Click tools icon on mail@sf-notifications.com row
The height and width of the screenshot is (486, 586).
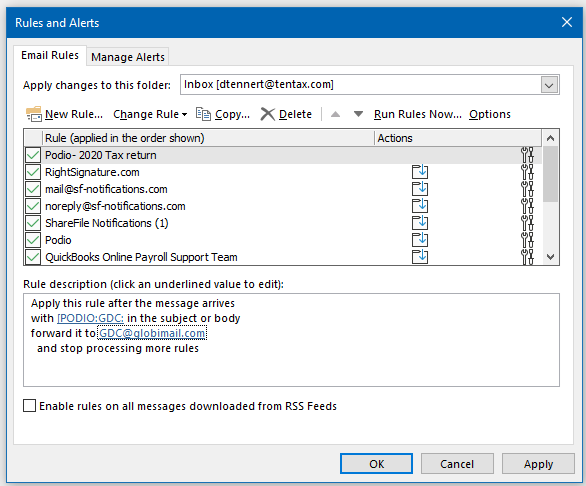coord(527,189)
